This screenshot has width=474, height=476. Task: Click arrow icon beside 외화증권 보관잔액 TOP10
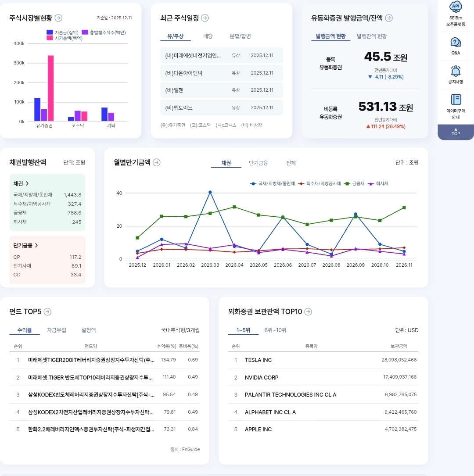pyautogui.click(x=308, y=312)
